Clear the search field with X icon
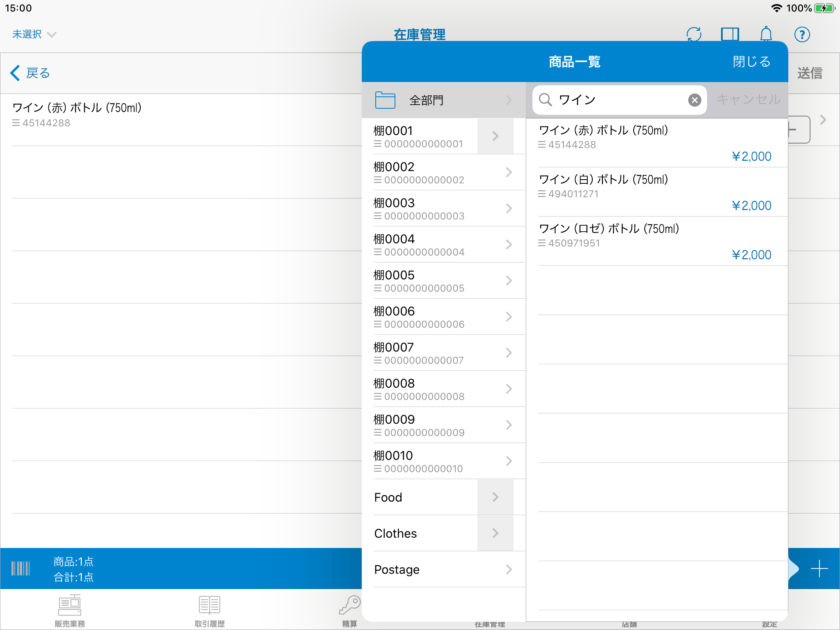The image size is (840, 630). 694,100
